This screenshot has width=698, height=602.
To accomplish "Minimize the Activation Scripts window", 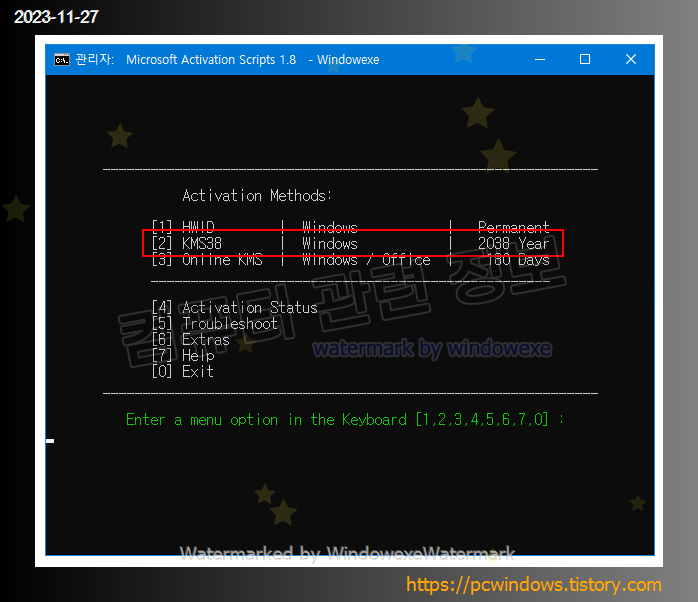I will 540,59.
